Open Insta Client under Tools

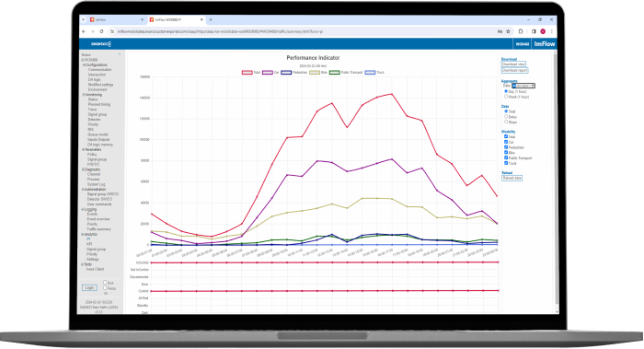(95, 269)
